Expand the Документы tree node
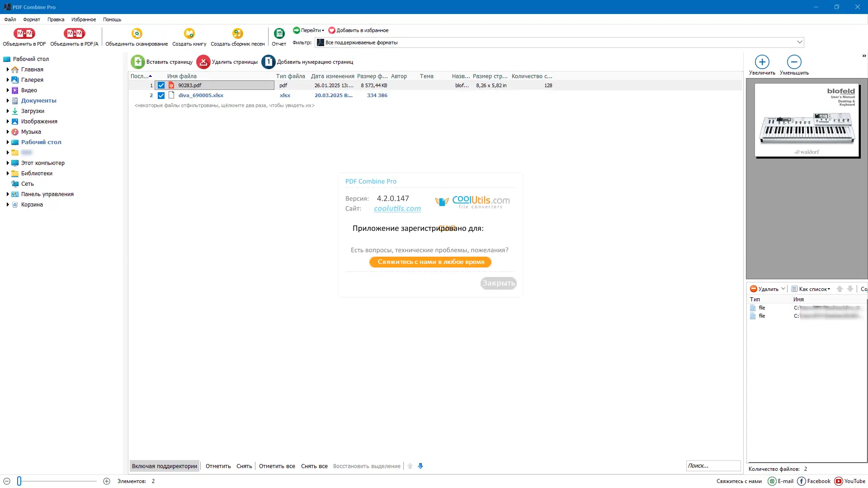Image resolution: width=868 pixels, height=488 pixels. 8,101
